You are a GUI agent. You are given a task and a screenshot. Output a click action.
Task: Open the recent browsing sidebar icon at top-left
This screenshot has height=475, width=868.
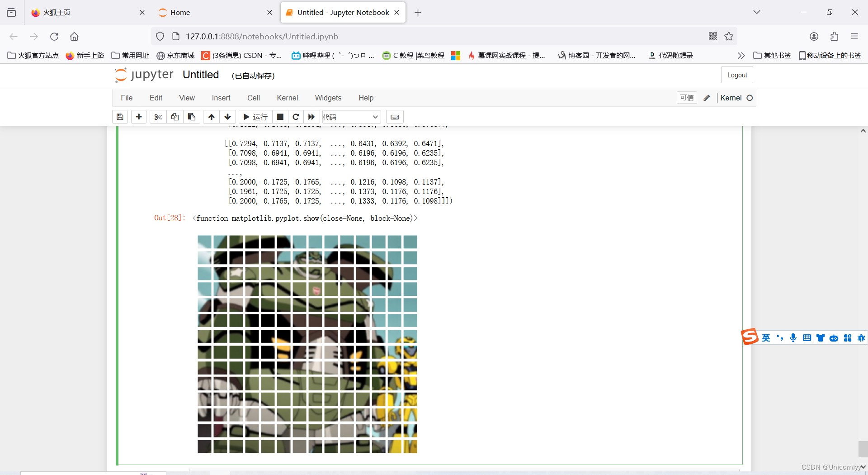click(11, 12)
